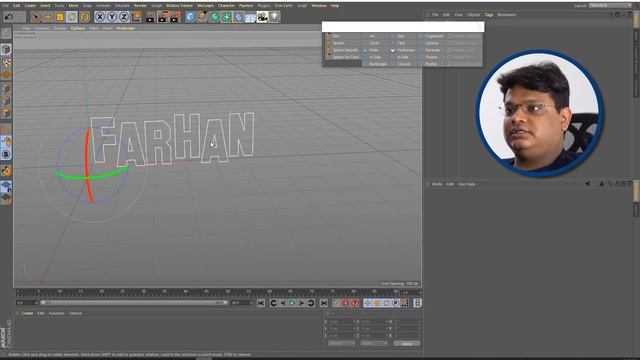The height and width of the screenshot is (360, 640).
Task: Click the blue Cube primitive icon
Action: click(x=190, y=17)
